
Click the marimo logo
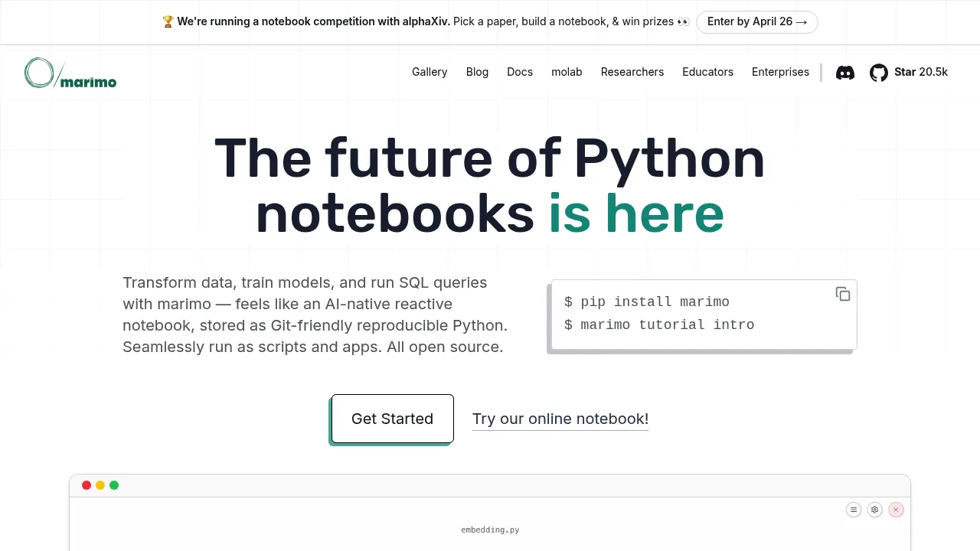(70, 73)
